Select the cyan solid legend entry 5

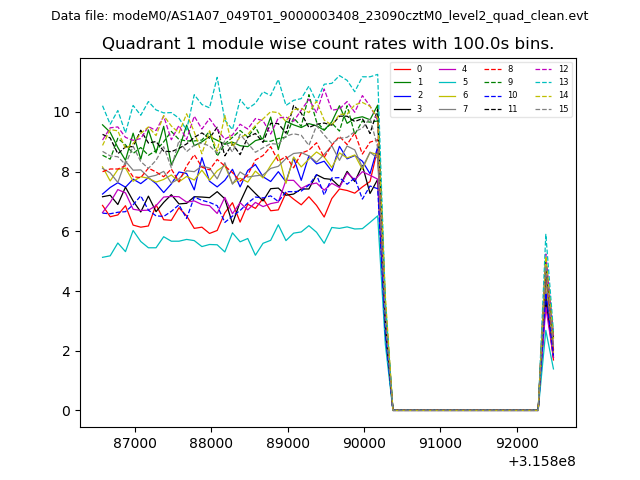click(x=448, y=82)
